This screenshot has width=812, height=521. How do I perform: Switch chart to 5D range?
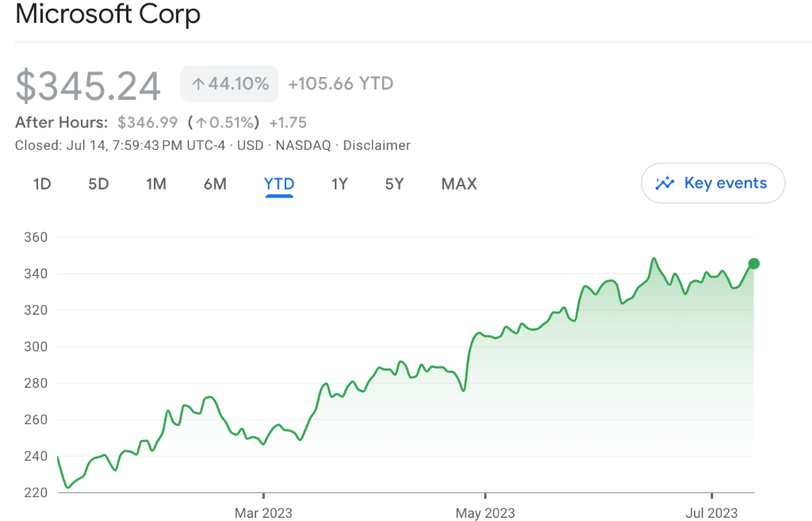click(98, 184)
